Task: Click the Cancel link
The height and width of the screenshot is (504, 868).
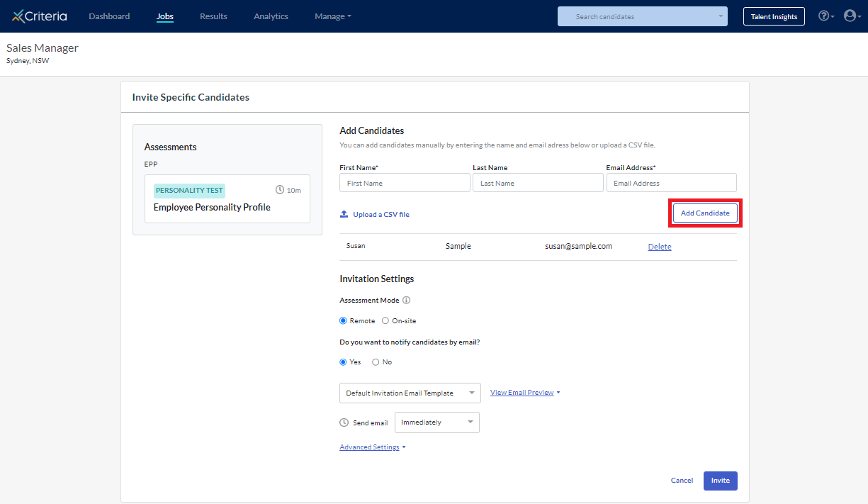Action: click(682, 481)
